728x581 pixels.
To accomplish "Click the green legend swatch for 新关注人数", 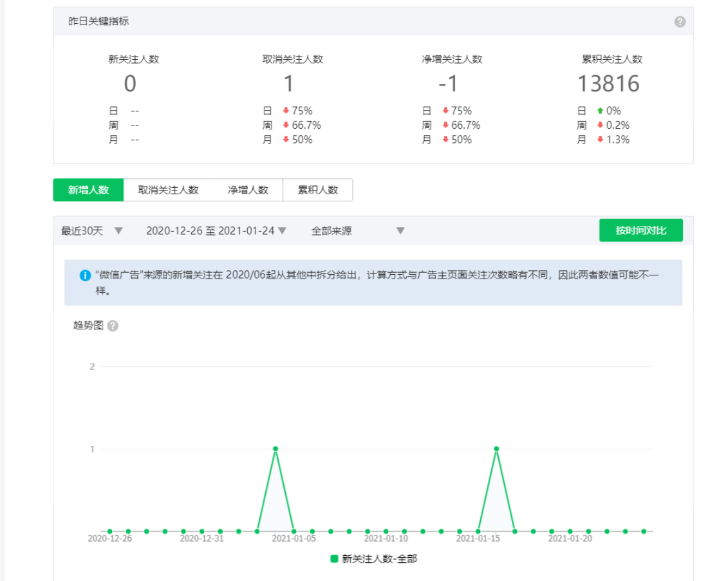I will 334,558.
